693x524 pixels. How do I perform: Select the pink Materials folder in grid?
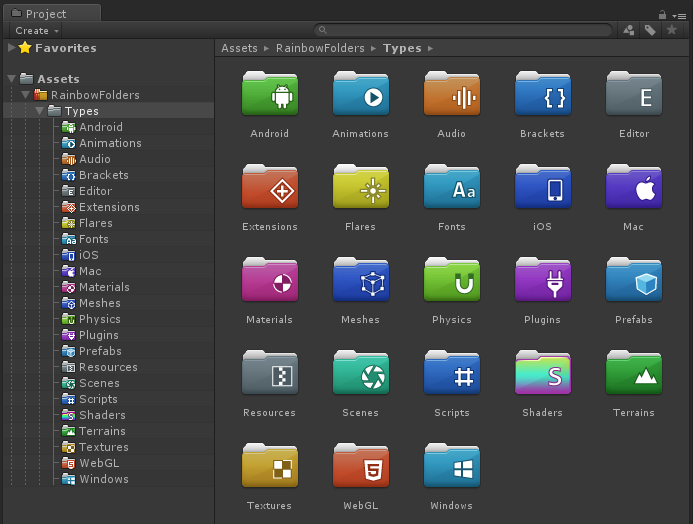[x=270, y=280]
